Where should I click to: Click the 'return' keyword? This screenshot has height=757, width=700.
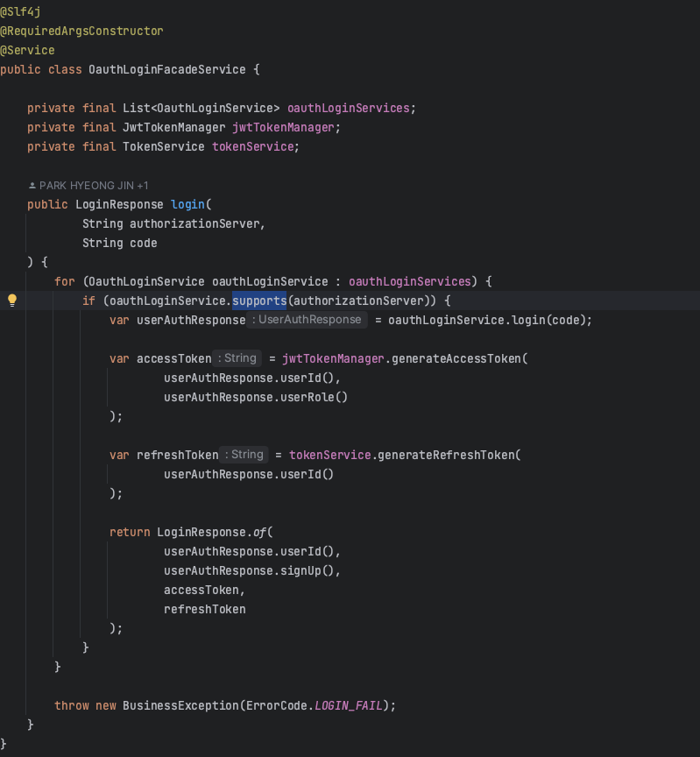pyautogui.click(x=130, y=533)
